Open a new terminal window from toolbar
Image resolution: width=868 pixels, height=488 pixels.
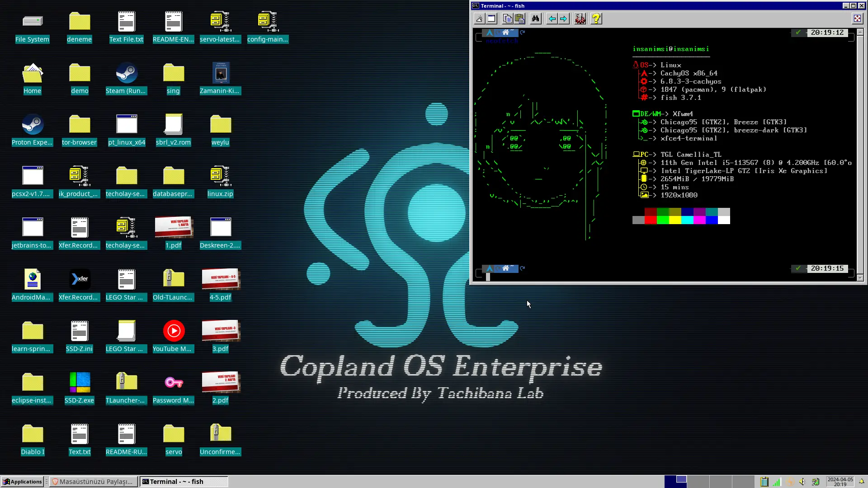[491, 19]
